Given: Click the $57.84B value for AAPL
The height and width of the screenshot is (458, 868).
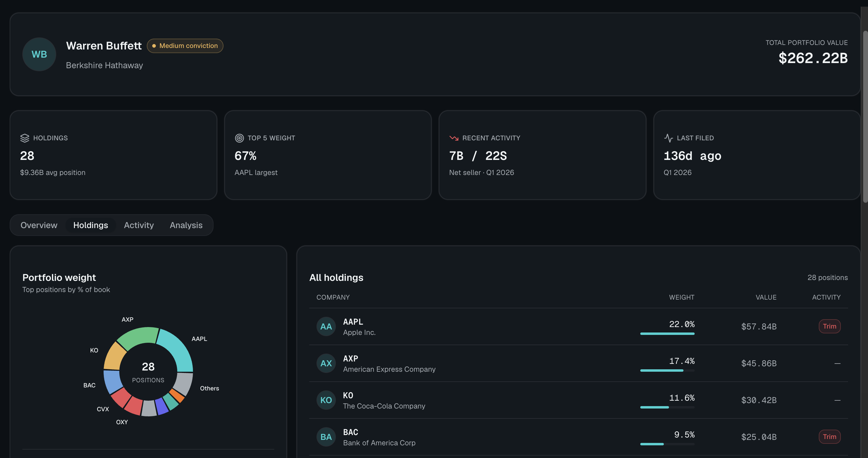Looking at the screenshot, I should [x=759, y=326].
